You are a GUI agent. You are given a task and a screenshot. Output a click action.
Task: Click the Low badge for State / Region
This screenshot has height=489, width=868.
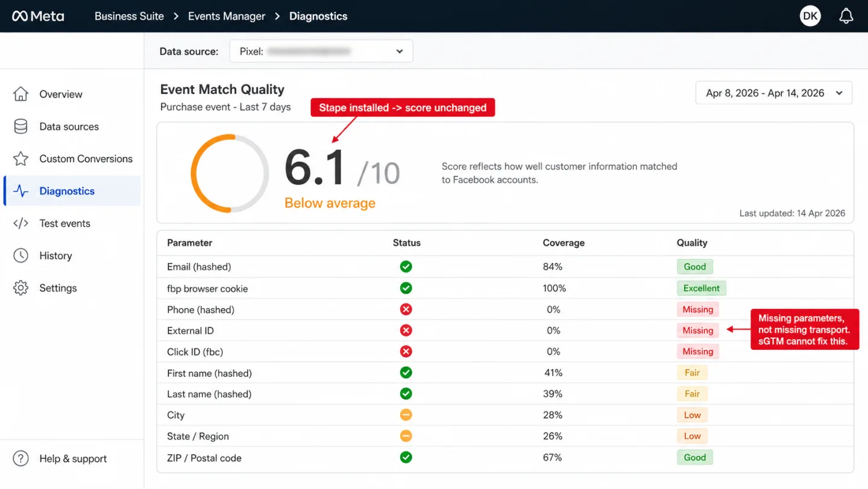click(692, 436)
